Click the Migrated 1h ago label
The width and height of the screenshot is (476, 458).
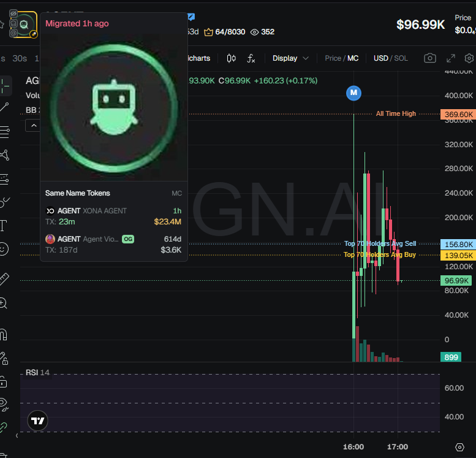pyautogui.click(x=77, y=24)
